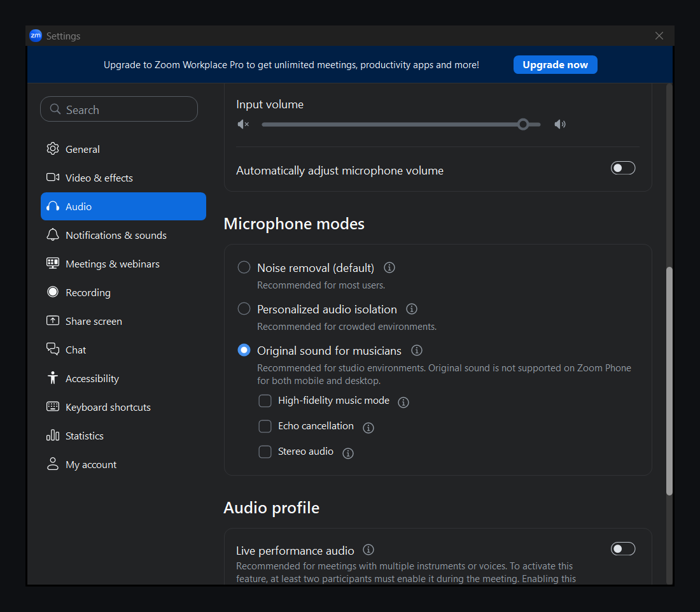
Task: Open High-fidelity music mode info tooltip
Action: pyautogui.click(x=403, y=402)
